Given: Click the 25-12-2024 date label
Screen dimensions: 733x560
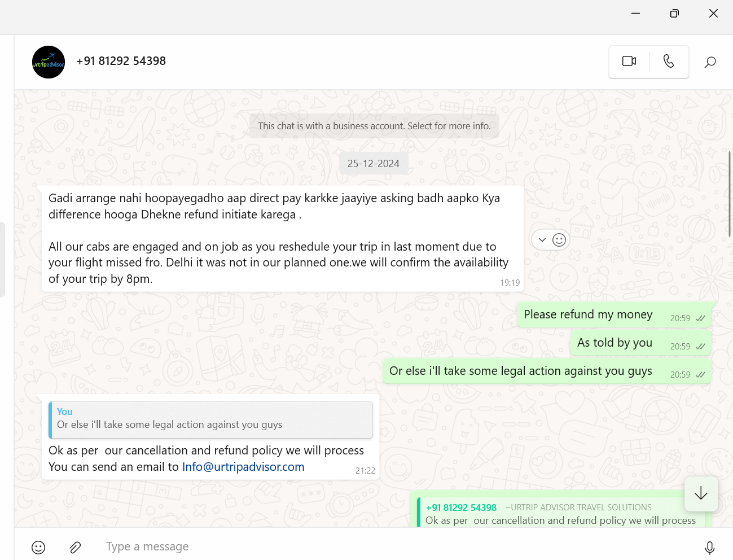Looking at the screenshot, I should [374, 164].
